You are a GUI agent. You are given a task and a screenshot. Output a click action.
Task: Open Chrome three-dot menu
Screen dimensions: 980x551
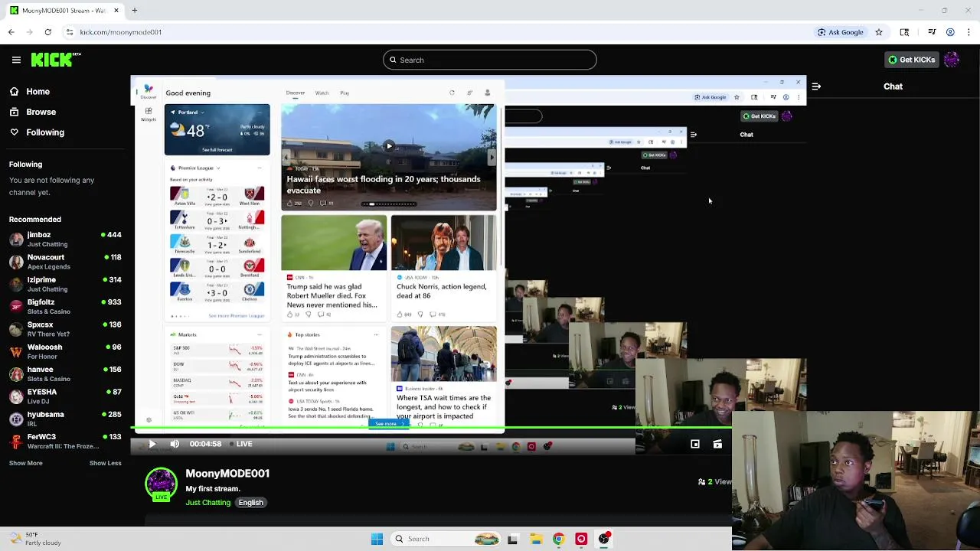click(968, 32)
